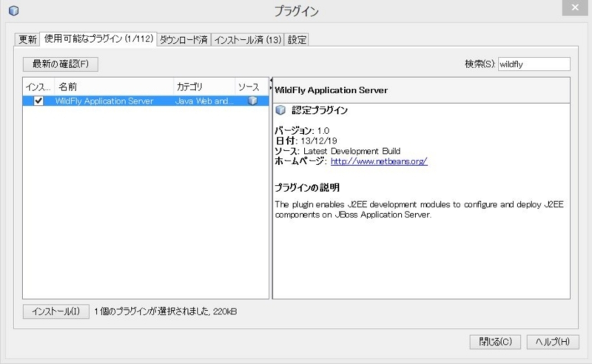This screenshot has width=592, height=364.
Task: Switch to the 設定 tab
Action: (297, 40)
